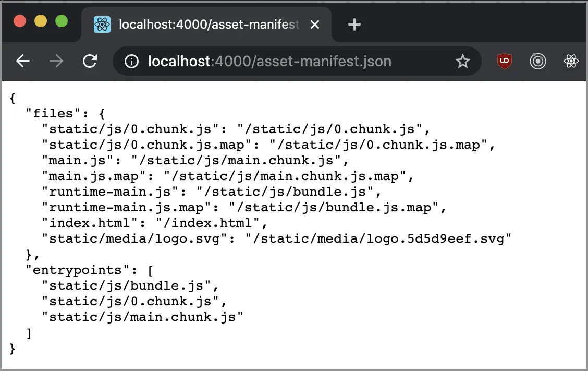The image size is (588, 371).
Task: Select the localhost:4000/asset-manifest tab
Action: 203,24
